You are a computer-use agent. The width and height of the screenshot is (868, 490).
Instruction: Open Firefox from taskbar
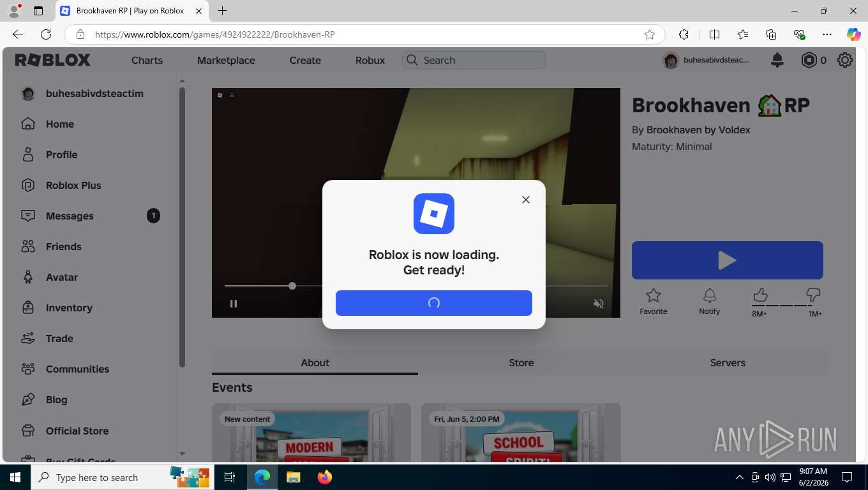point(325,477)
